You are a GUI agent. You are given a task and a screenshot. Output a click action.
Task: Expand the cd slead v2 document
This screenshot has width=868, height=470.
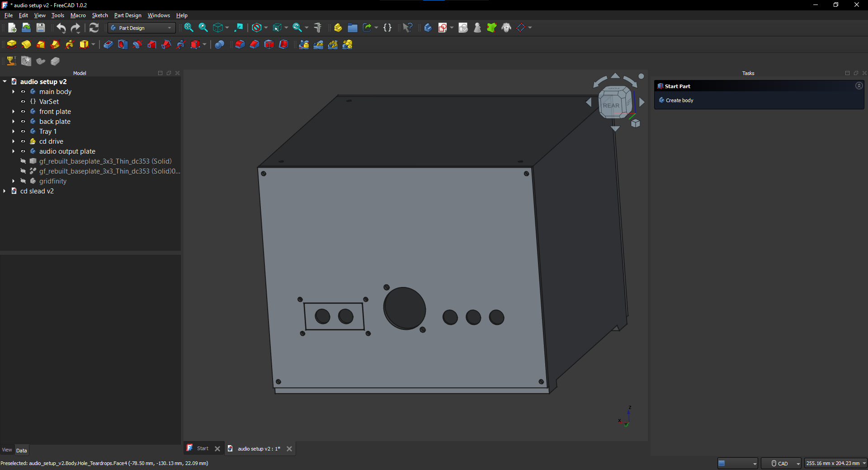coord(5,191)
